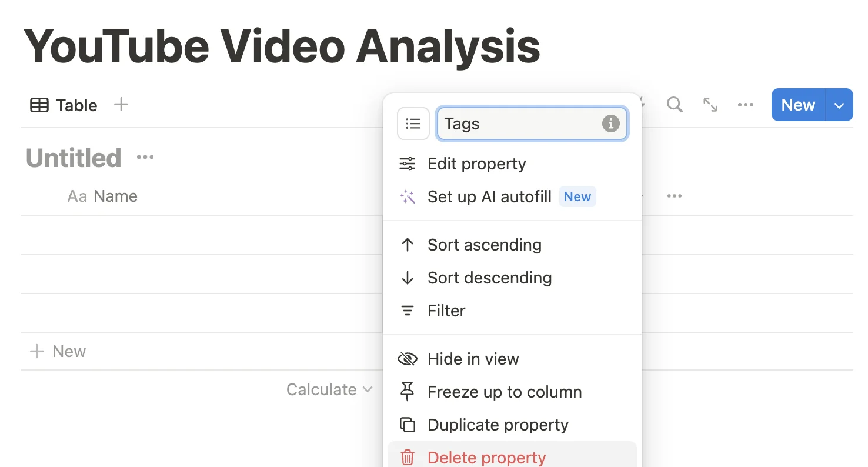Expand the New button dropdown arrow
This screenshot has width=868, height=467.
click(840, 105)
